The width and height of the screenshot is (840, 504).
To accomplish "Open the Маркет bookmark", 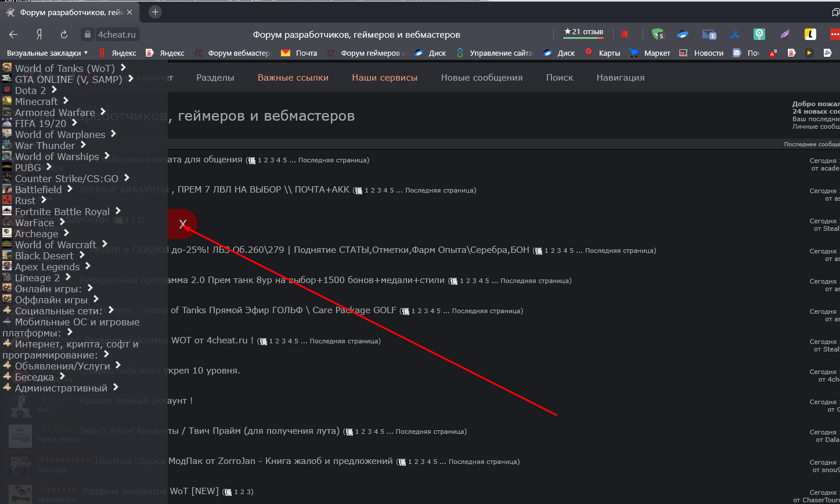I will 650,53.
